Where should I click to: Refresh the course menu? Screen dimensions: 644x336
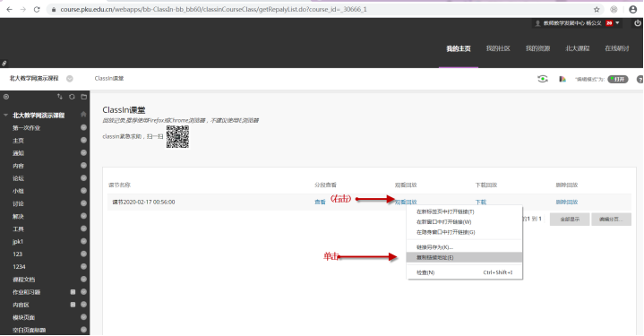pos(72,97)
